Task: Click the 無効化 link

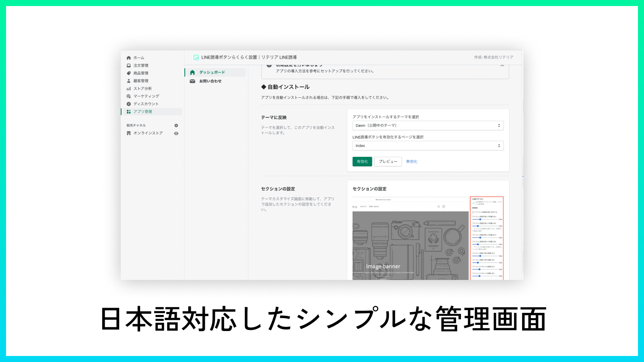Action: [412, 161]
